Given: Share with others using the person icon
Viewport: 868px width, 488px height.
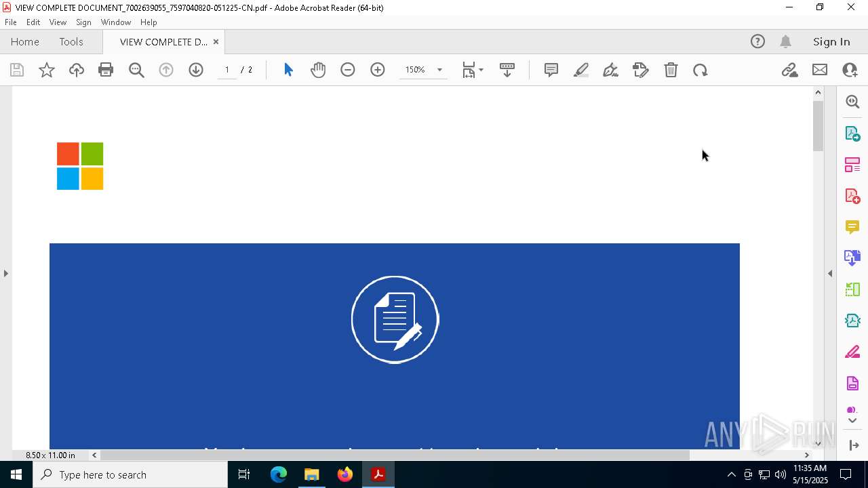Looking at the screenshot, I should click(x=850, y=70).
